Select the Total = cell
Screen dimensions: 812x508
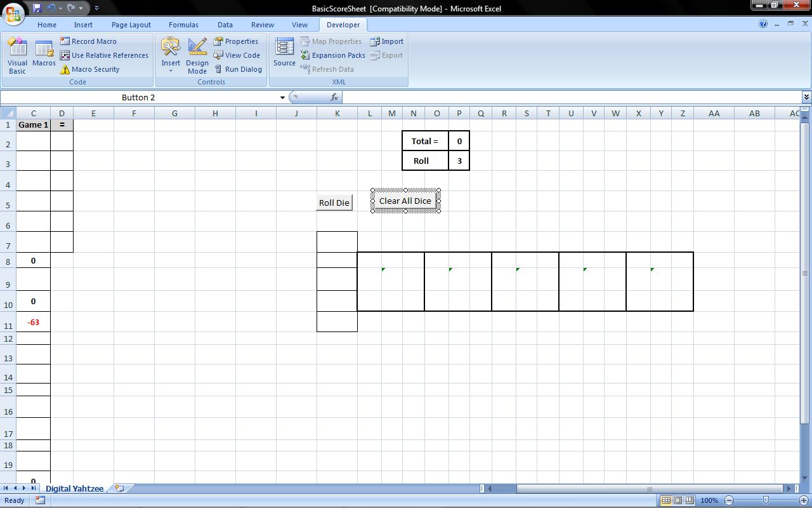pos(425,141)
